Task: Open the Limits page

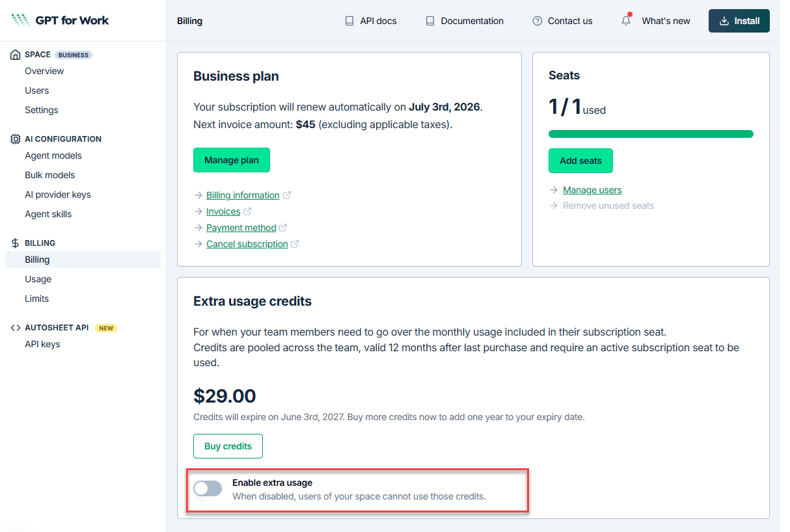Action: 37,299
